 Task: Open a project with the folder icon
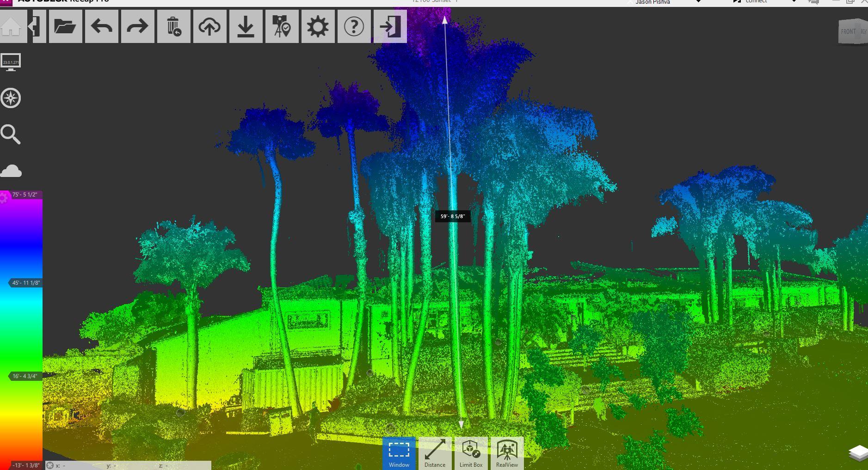click(65, 27)
